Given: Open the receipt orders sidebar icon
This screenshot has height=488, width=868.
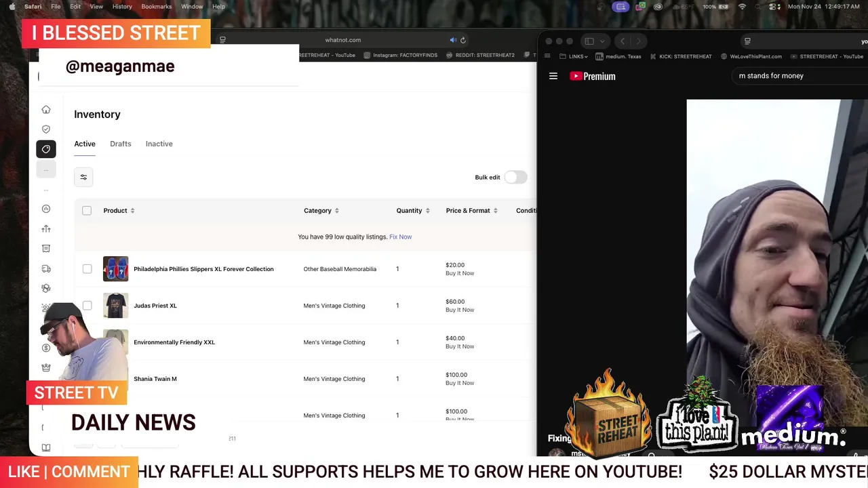Looking at the screenshot, I should click(46, 249).
